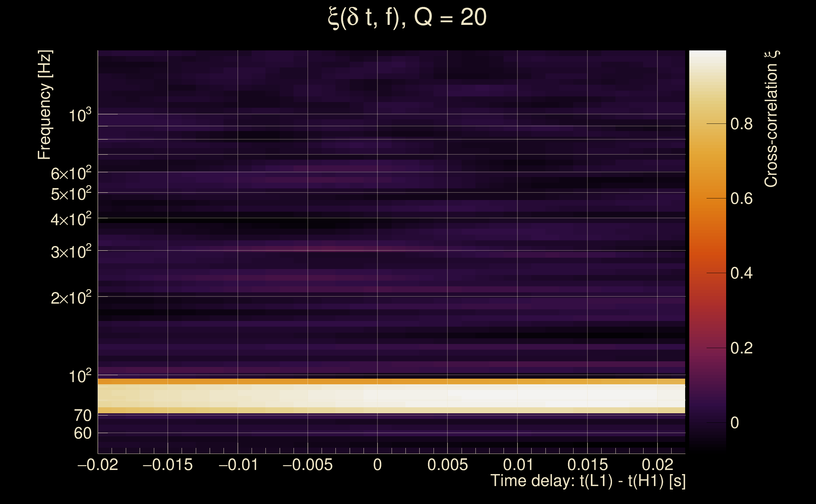Screen dimensions: 816x504
Task: Click the 2×10² frequency tick label
Action: 71,298
